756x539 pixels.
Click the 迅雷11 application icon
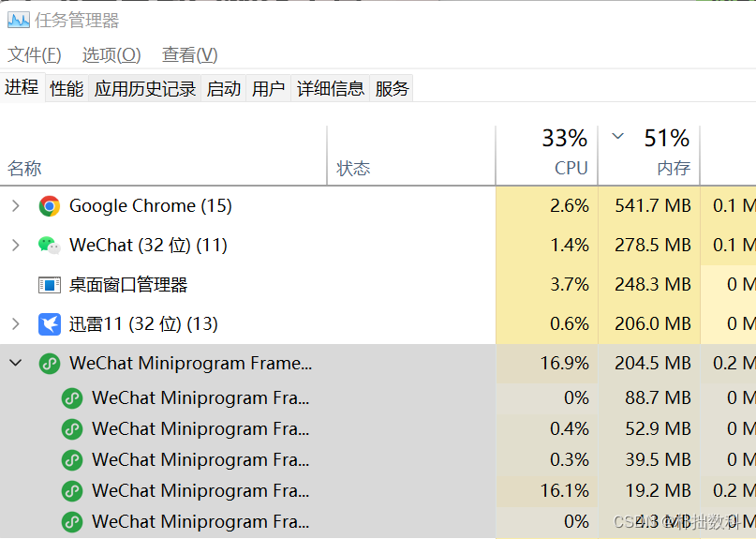point(49,323)
